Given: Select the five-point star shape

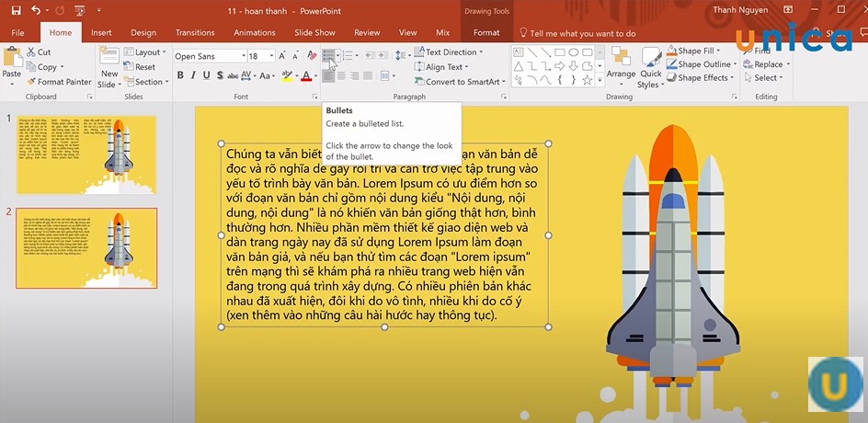Looking at the screenshot, I should tap(588, 80).
